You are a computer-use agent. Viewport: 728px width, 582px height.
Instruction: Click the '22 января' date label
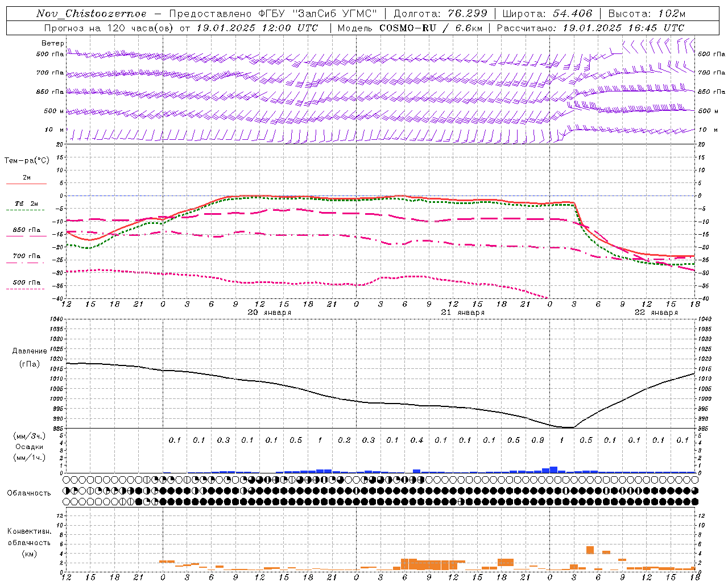point(656,313)
